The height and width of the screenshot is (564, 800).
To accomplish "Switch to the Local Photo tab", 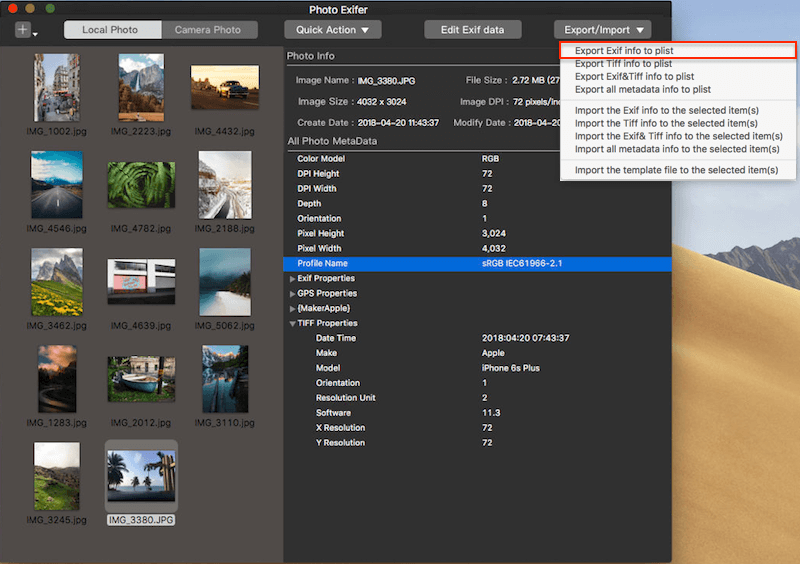I will [113, 30].
